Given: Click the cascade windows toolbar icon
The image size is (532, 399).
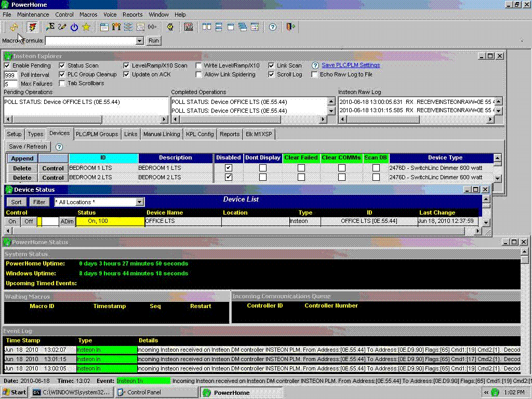Looking at the screenshot, I should (243, 27).
